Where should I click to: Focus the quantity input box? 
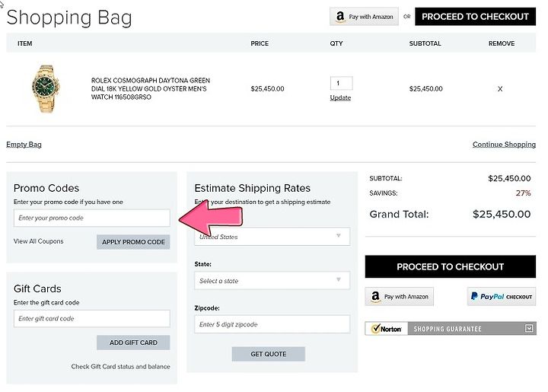[x=341, y=83]
